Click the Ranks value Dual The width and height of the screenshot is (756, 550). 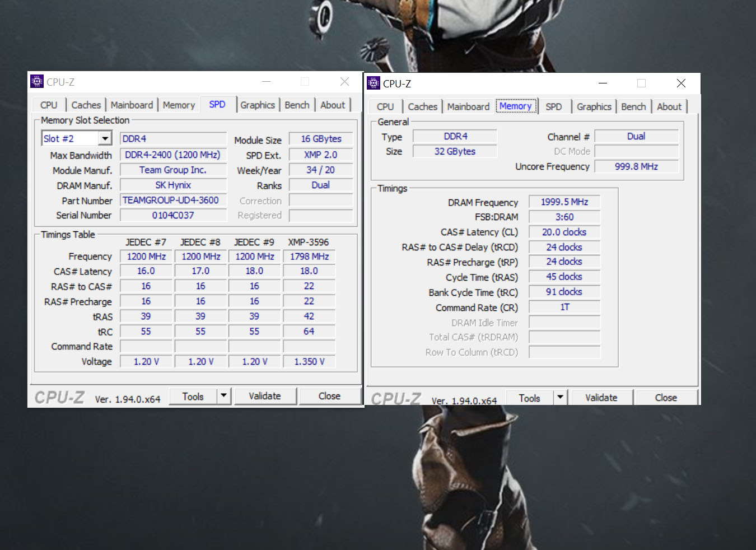coord(321,185)
